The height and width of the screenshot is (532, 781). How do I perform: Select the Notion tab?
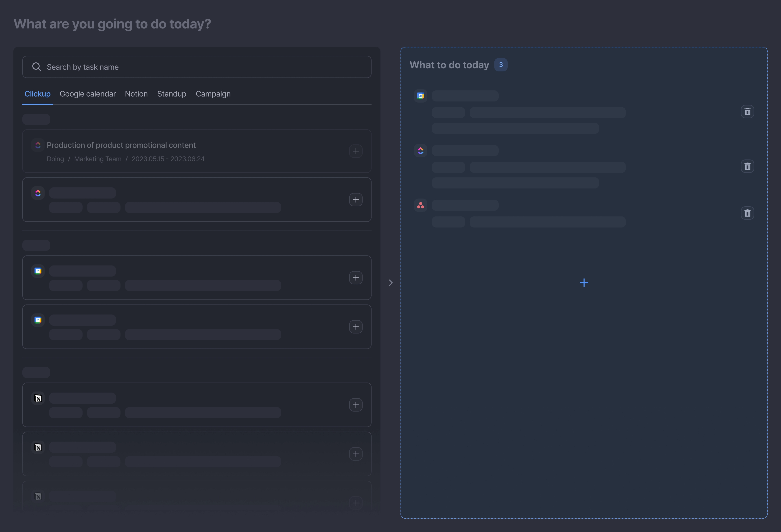click(136, 94)
